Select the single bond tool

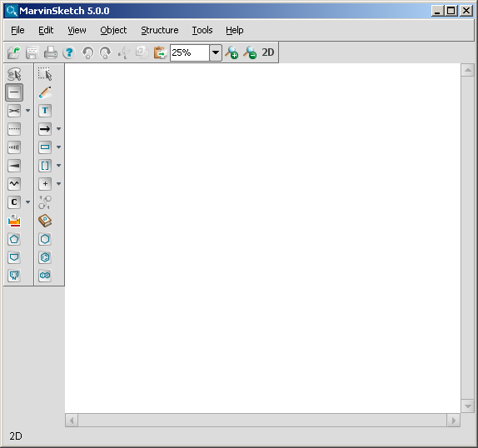tap(14, 92)
